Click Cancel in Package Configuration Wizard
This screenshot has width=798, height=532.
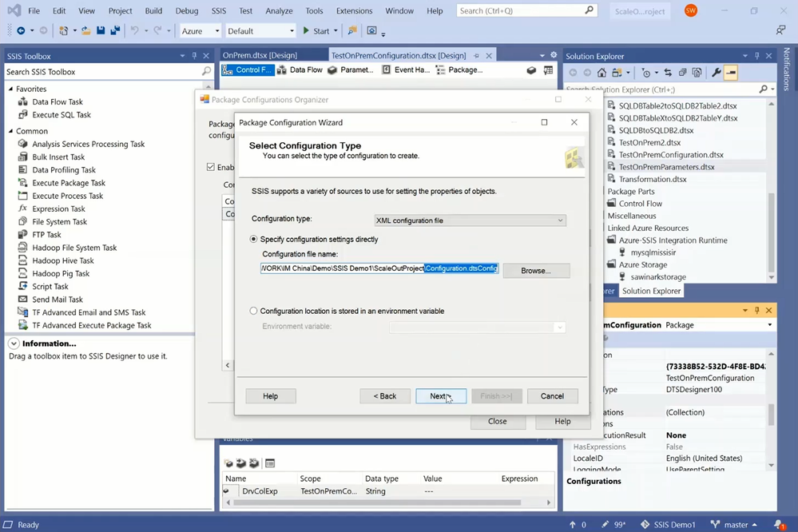(552, 396)
